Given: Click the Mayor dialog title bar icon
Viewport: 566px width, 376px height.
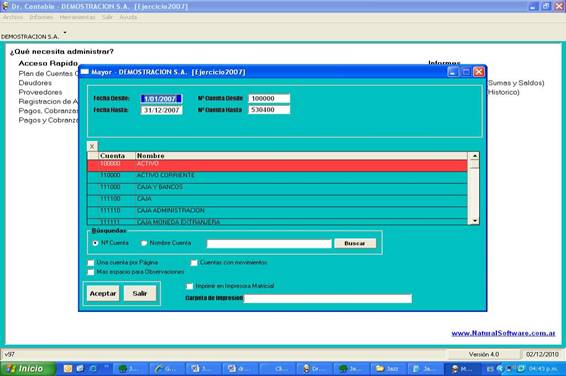Looking at the screenshot, I should (x=84, y=72).
